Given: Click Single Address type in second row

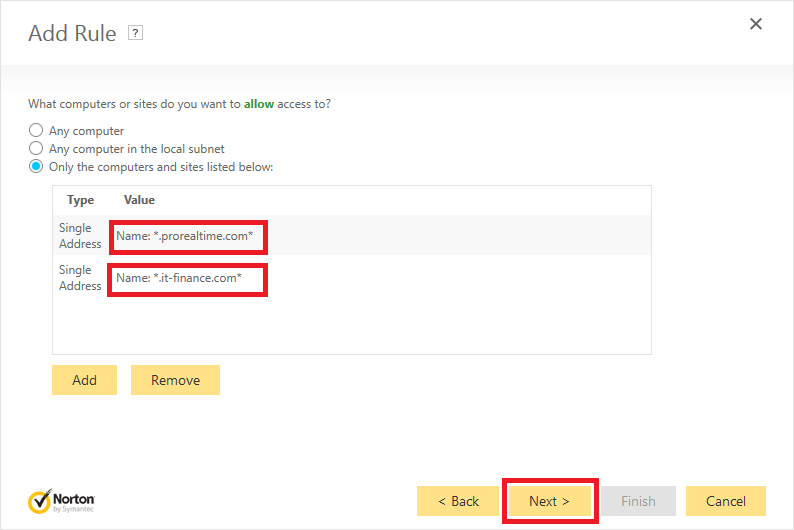Looking at the screenshot, I should coord(80,278).
